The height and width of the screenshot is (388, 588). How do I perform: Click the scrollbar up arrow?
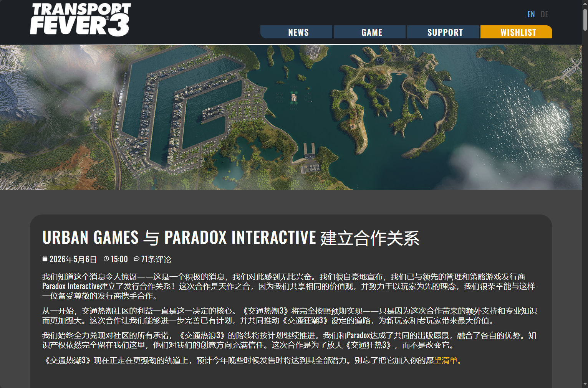(585, 3)
